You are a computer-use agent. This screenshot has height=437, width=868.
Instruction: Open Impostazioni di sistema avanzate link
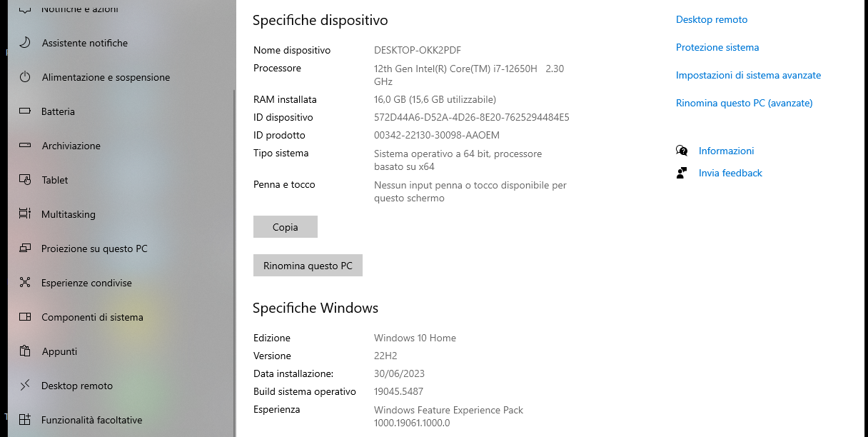coord(748,75)
